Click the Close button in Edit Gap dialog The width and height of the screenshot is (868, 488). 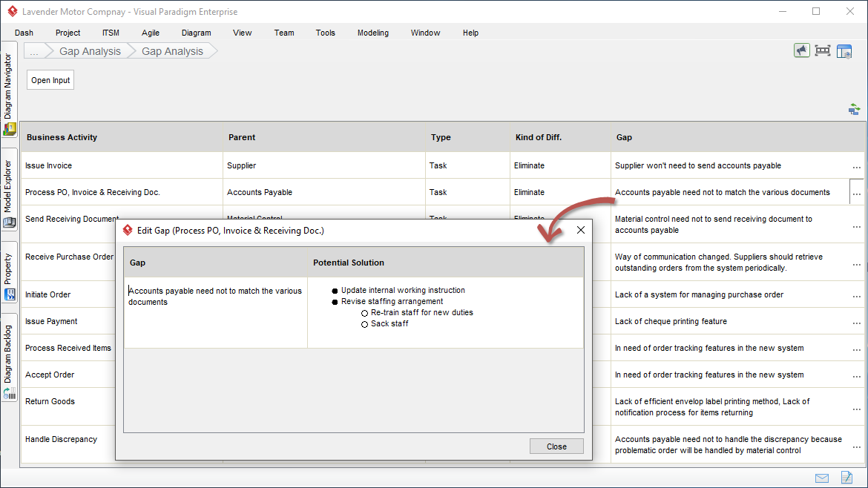pyautogui.click(x=556, y=446)
